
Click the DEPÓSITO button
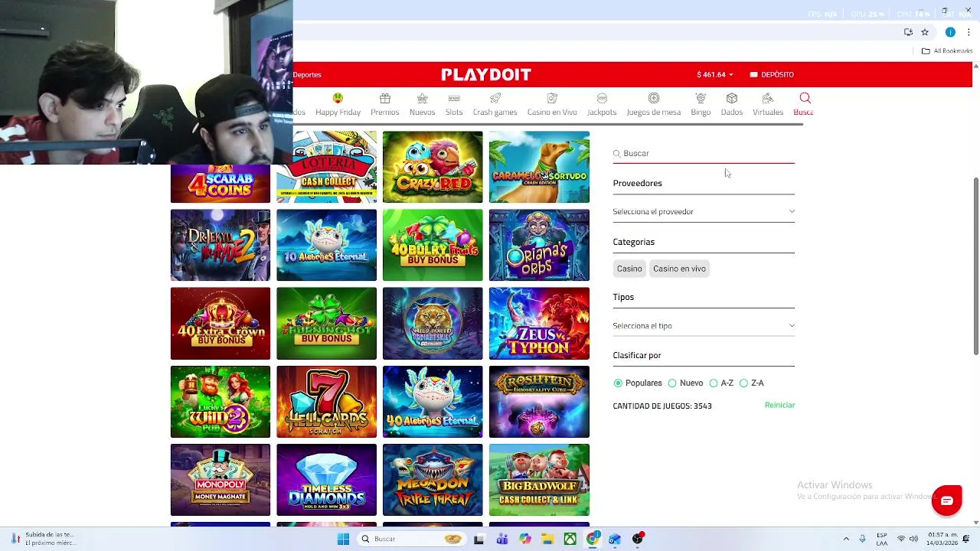tap(772, 74)
